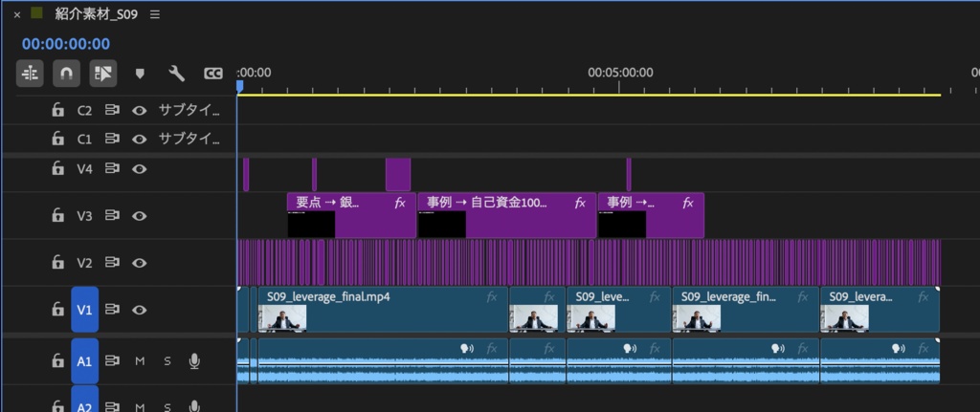Toggle A2 track targeting button
This screenshot has width=980, height=412.
pyautogui.click(x=84, y=400)
